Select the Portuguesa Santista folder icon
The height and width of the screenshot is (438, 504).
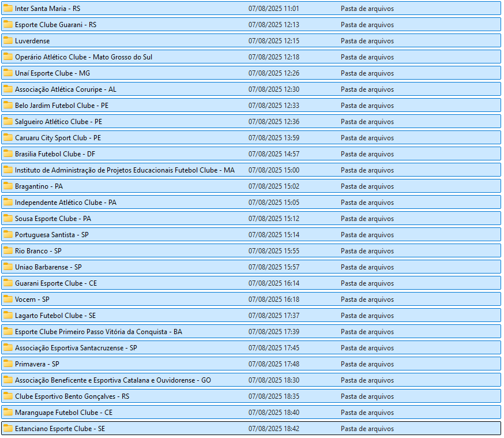click(x=7, y=234)
